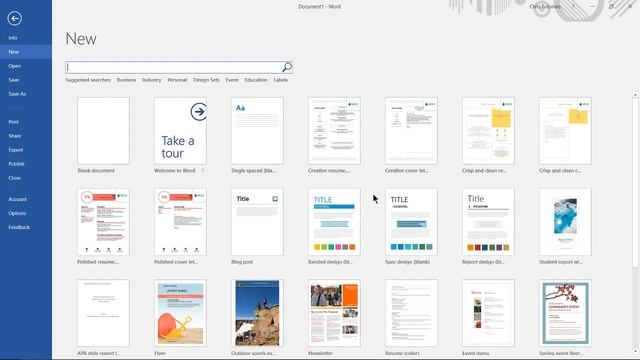This screenshot has height=360, width=640.
Task: Click the help question mark in title bar
Action: (x=573, y=7)
